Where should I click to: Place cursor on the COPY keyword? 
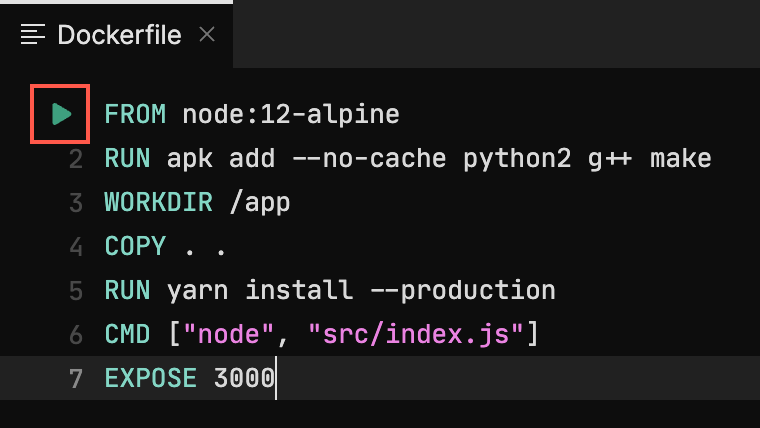click(135, 246)
